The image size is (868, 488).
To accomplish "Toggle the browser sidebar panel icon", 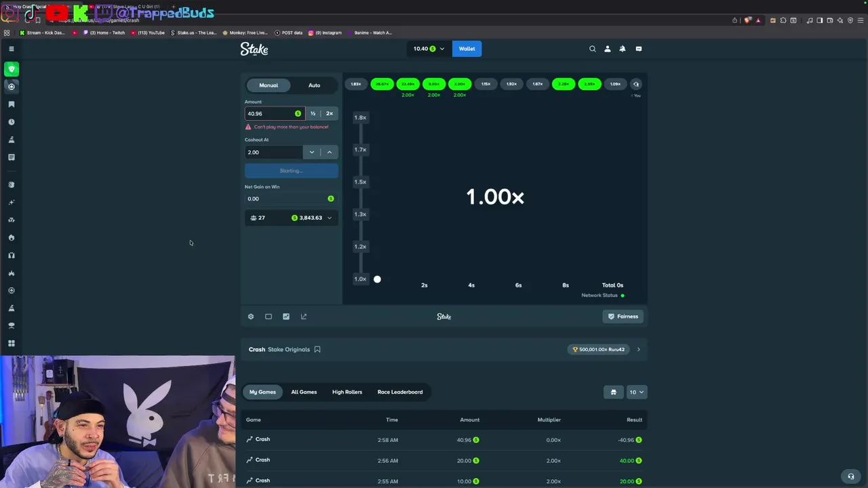I will click(x=820, y=20).
